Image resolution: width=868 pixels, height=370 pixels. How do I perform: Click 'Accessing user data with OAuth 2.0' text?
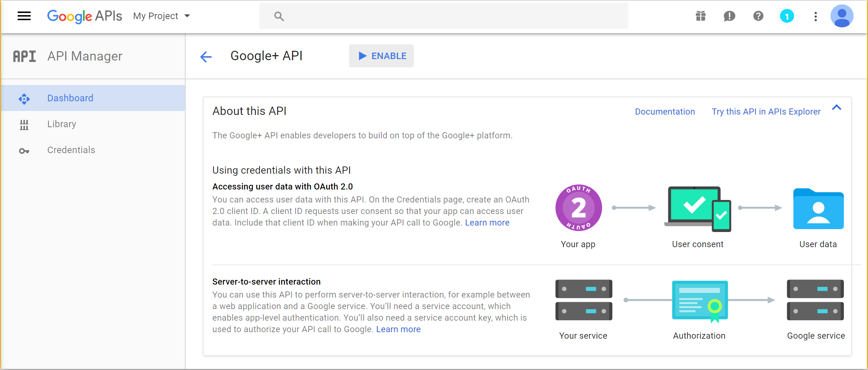point(283,187)
